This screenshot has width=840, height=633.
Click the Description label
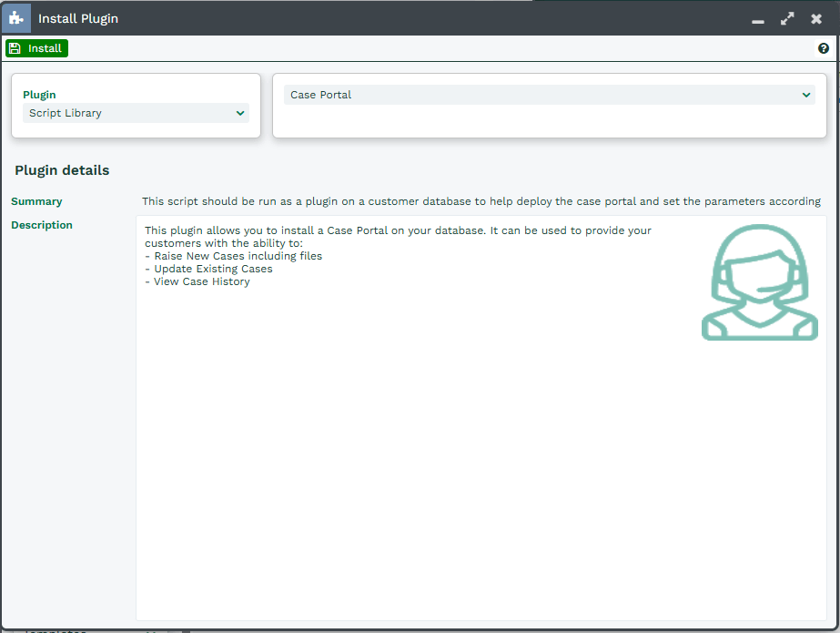click(x=42, y=225)
